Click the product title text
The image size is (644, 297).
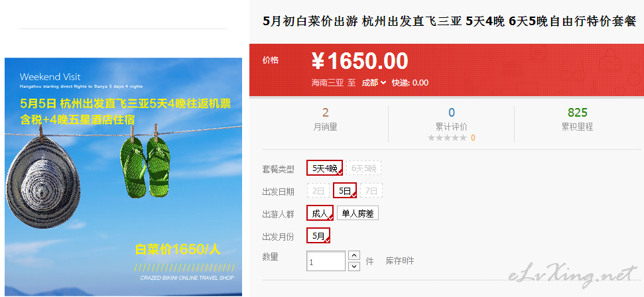point(449,21)
